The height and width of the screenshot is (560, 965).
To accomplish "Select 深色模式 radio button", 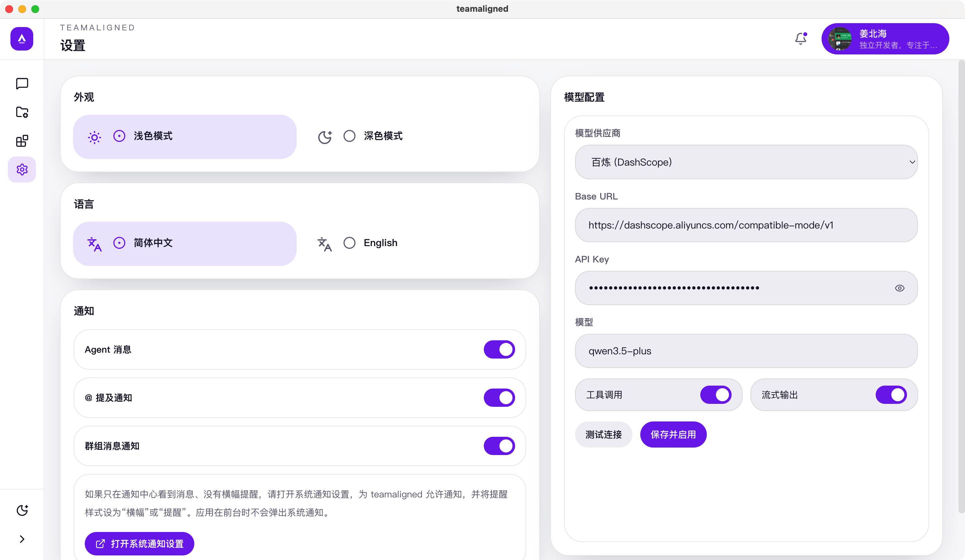I will pos(349,136).
